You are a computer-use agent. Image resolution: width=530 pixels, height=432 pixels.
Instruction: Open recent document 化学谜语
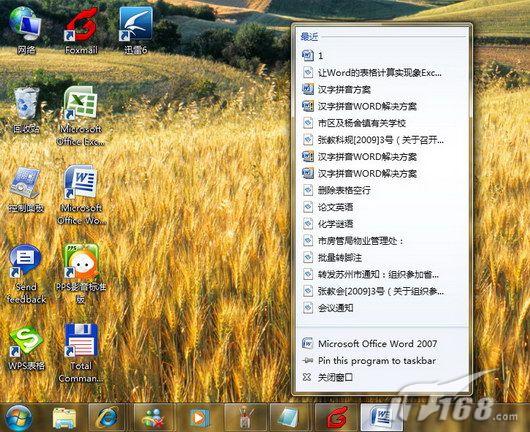[x=383, y=224]
